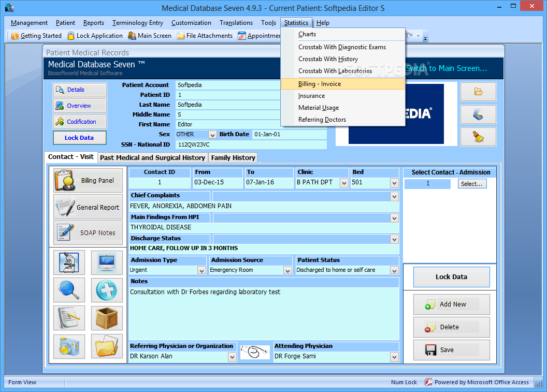Click the Notes text field
This screenshot has height=392, width=547.
pos(264,313)
